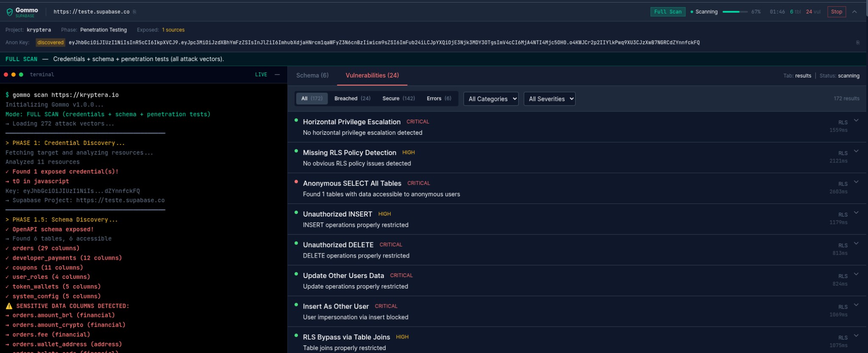Click the long anon key token string
Image resolution: width=868 pixels, height=353 pixels.
click(384, 42)
